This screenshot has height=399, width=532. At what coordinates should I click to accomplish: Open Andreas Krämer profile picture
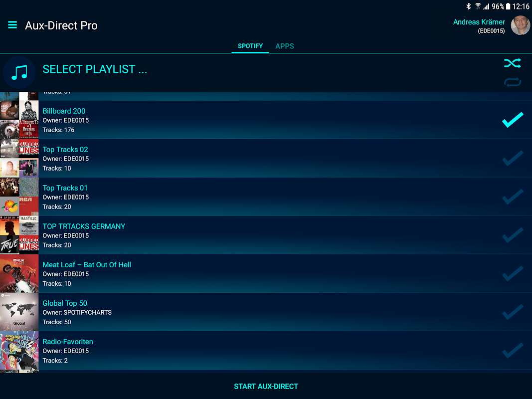tap(521, 25)
